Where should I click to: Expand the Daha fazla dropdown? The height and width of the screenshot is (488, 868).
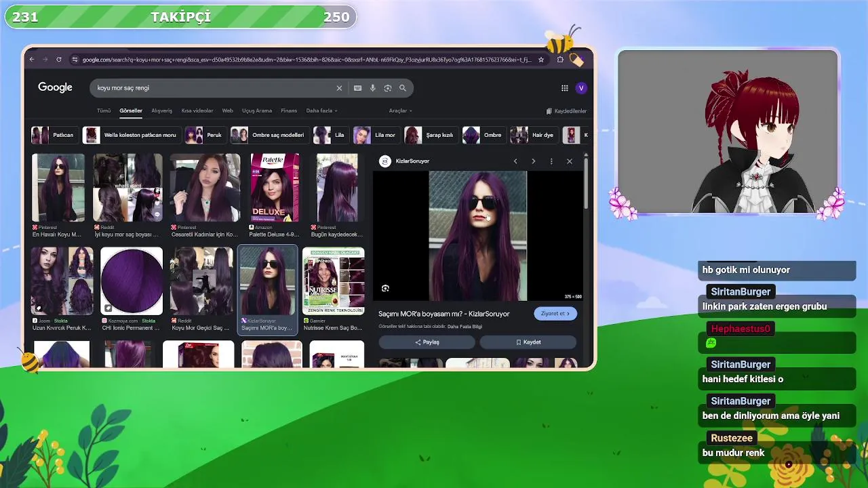321,110
